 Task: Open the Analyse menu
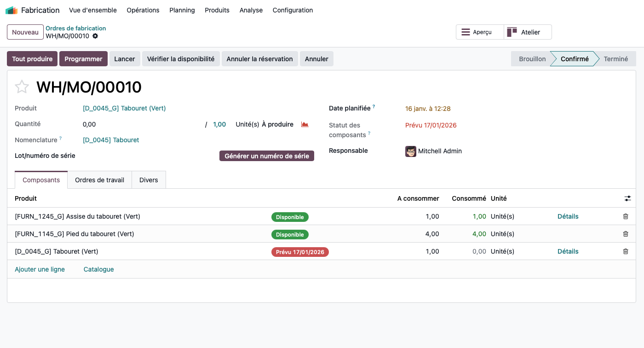[251, 10]
